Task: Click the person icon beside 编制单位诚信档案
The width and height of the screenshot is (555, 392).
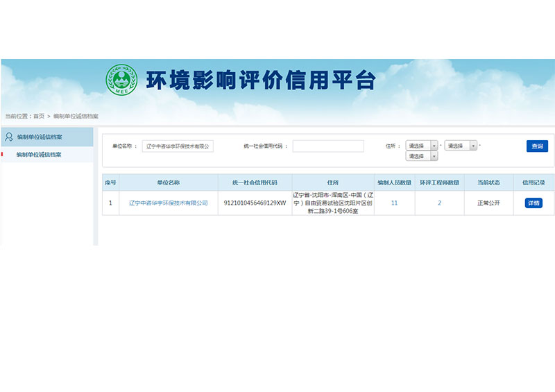Action: (8, 137)
